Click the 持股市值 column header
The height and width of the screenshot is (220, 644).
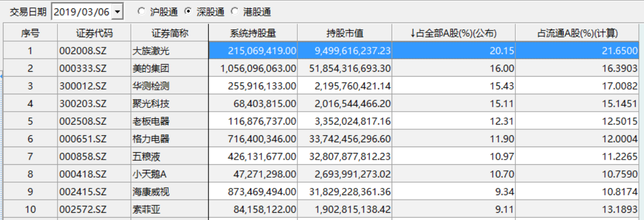click(x=345, y=33)
